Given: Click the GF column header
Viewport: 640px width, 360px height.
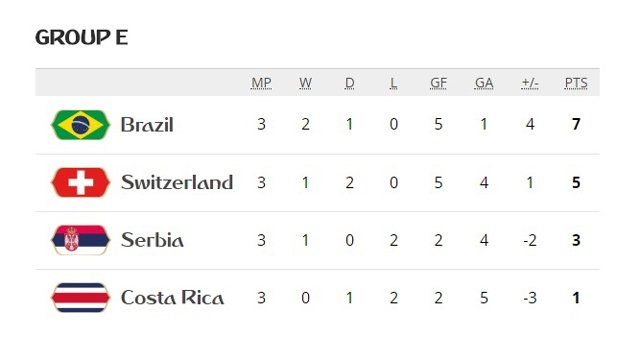Looking at the screenshot, I should point(438,83).
